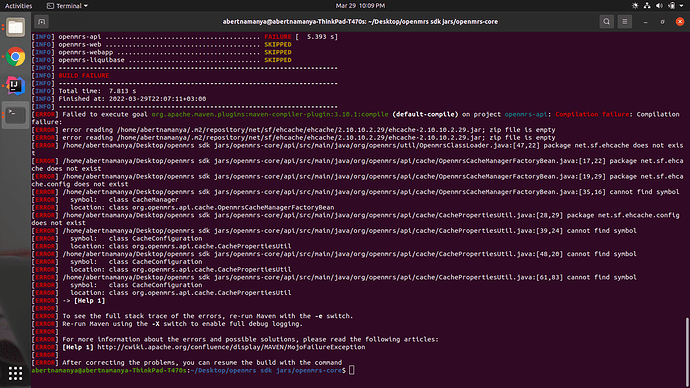Viewport: 690px width, 388px height.
Task: Minimize the terminal window
Action: click(646, 22)
